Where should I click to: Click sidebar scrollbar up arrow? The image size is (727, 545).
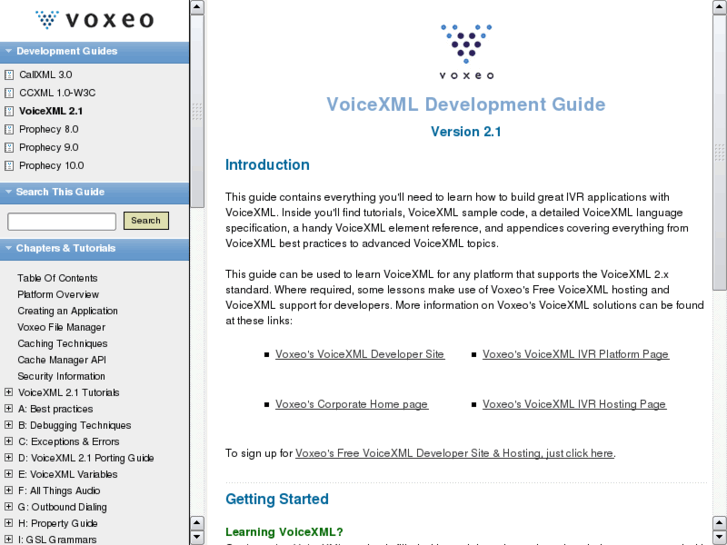pyautogui.click(x=197, y=7)
